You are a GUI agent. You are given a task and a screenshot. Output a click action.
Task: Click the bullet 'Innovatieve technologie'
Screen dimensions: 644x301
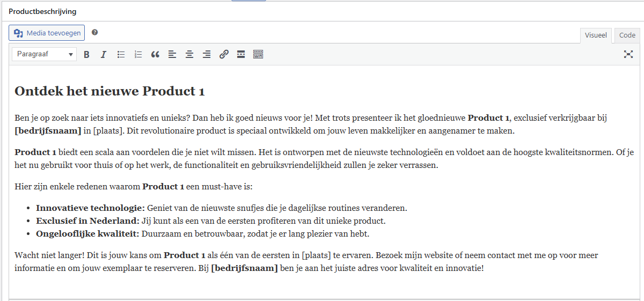click(222, 208)
